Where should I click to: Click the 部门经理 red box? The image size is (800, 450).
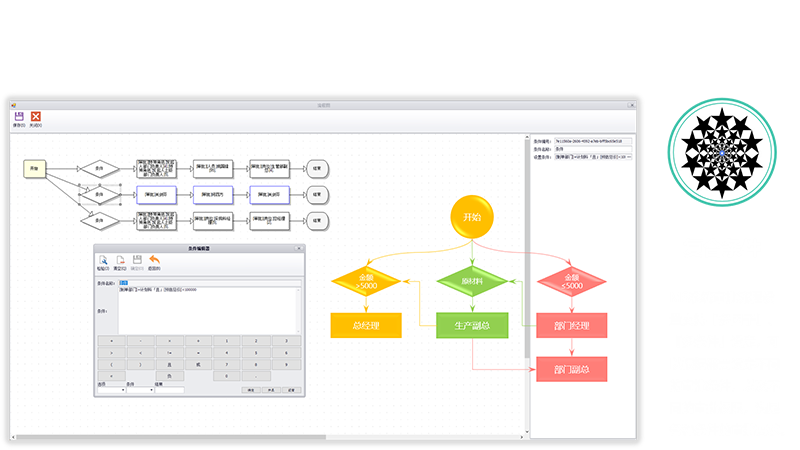coord(571,325)
